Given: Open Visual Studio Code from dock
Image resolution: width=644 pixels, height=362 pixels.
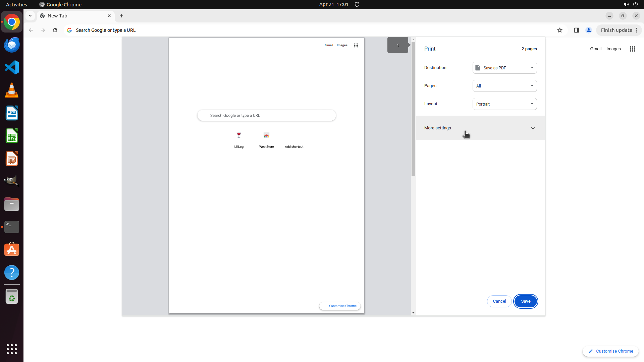Looking at the screenshot, I should (12, 67).
